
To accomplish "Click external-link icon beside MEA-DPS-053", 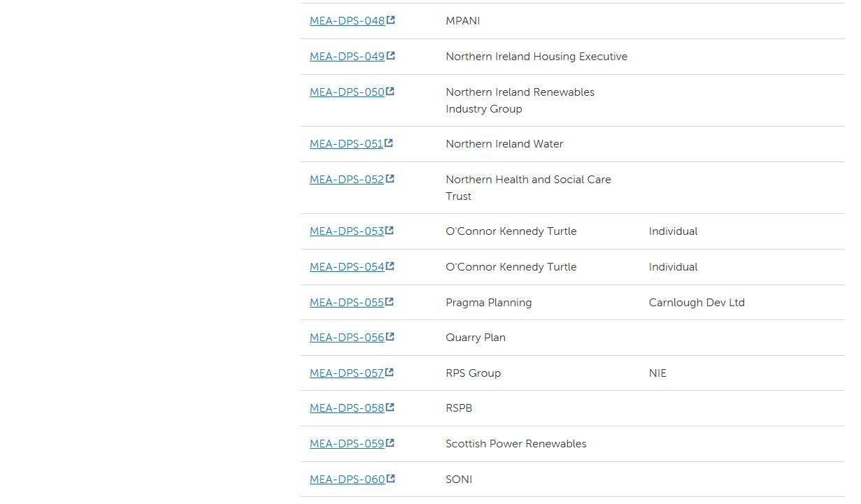I will [x=390, y=231].
